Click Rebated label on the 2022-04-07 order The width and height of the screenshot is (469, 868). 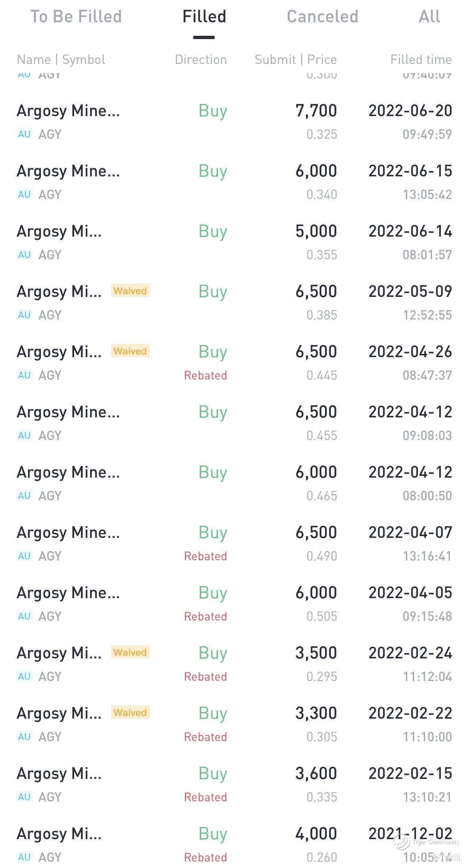tap(205, 556)
